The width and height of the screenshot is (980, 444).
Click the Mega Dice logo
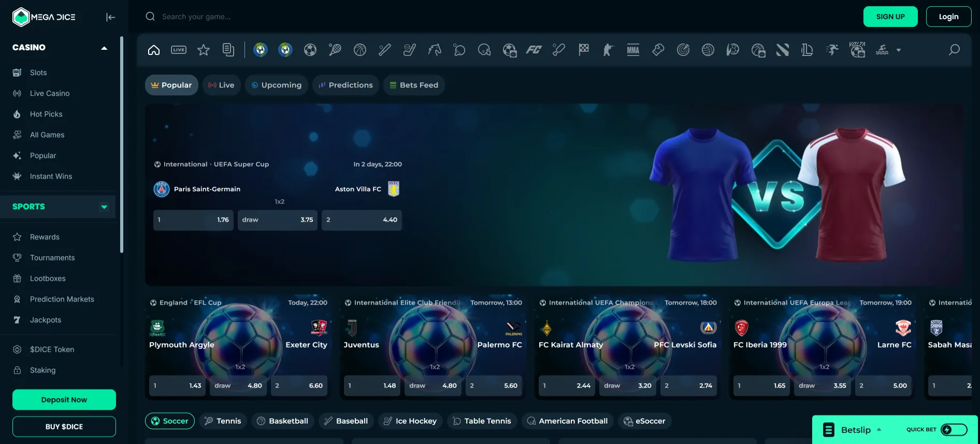point(44,17)
